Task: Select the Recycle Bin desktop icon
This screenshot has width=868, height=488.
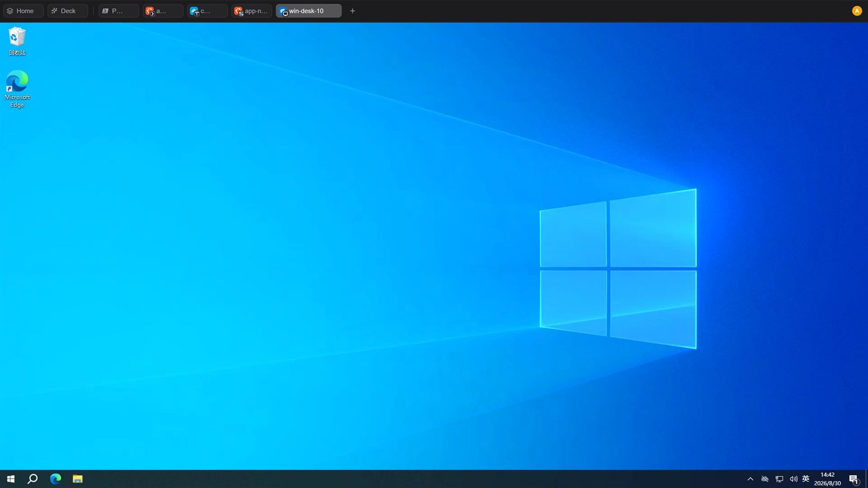Action: pos(17,41)
